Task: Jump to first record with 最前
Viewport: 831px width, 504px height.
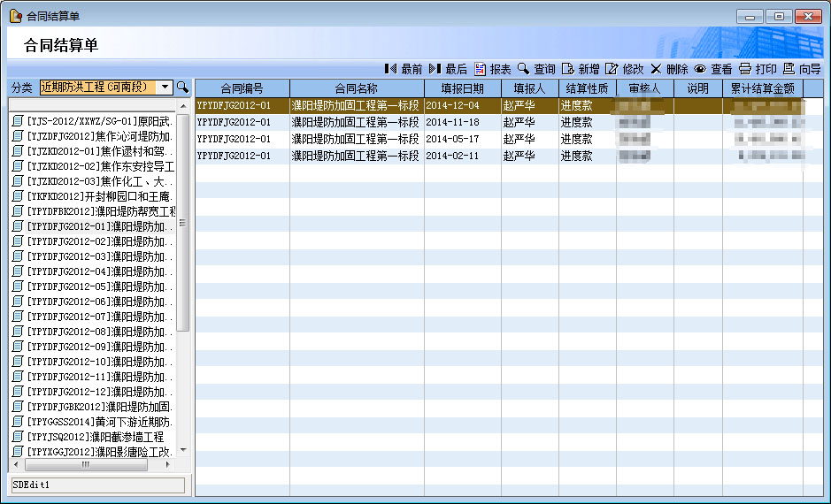Action: (404, 69)
